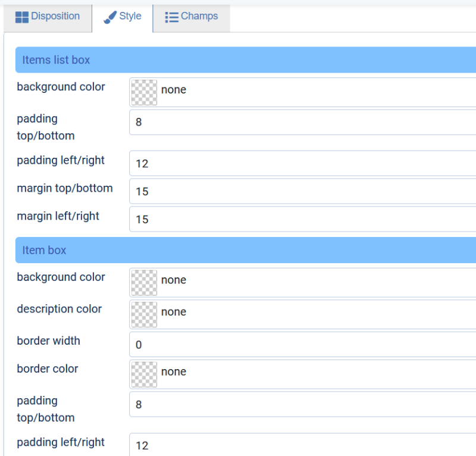The height and width of the screenshot is (456, 476).
Task: Focus Item box padding top/bottom field
Action: tap(303, 404)
